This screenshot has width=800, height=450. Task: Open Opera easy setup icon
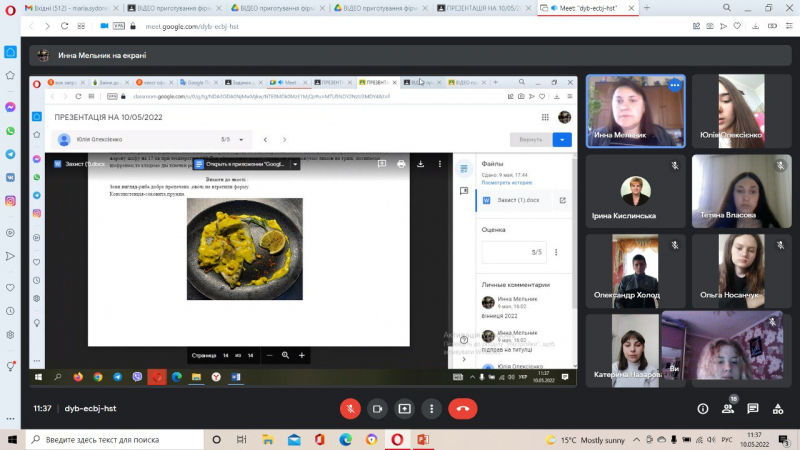pyautogui.click(x=789, y=26)
